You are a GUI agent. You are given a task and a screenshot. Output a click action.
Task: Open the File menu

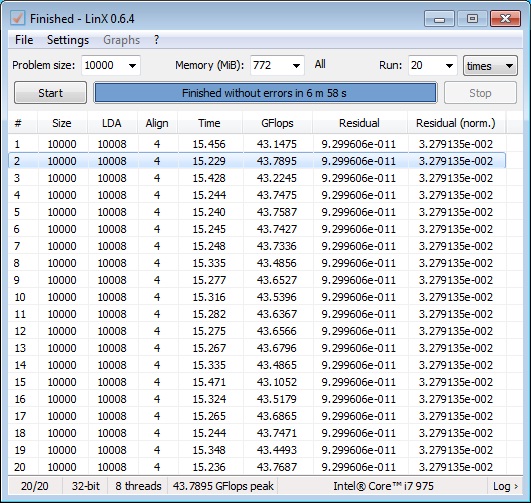click(24, 40)
